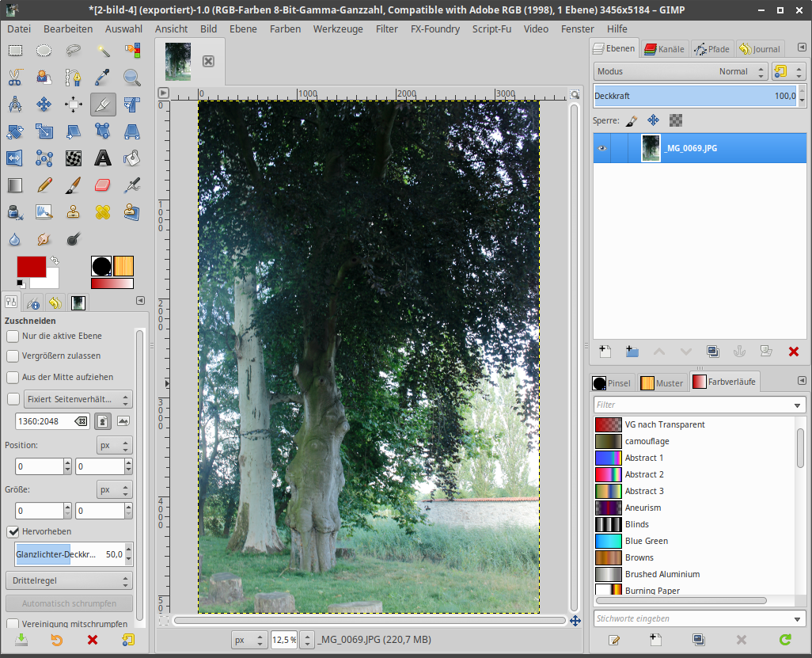
Task: Open the Modus Normal dropdown
Action: (x=681, y=71)
